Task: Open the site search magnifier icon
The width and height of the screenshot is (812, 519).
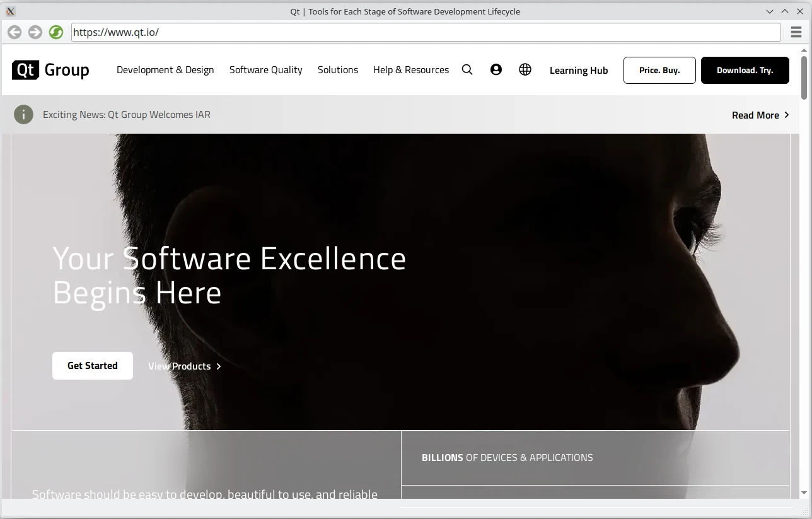Action: click(x=467, y=70)
